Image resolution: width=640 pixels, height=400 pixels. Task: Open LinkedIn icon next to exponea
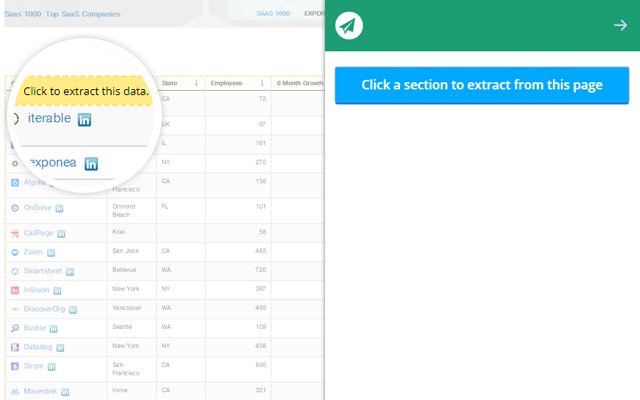tap(91, 164)
